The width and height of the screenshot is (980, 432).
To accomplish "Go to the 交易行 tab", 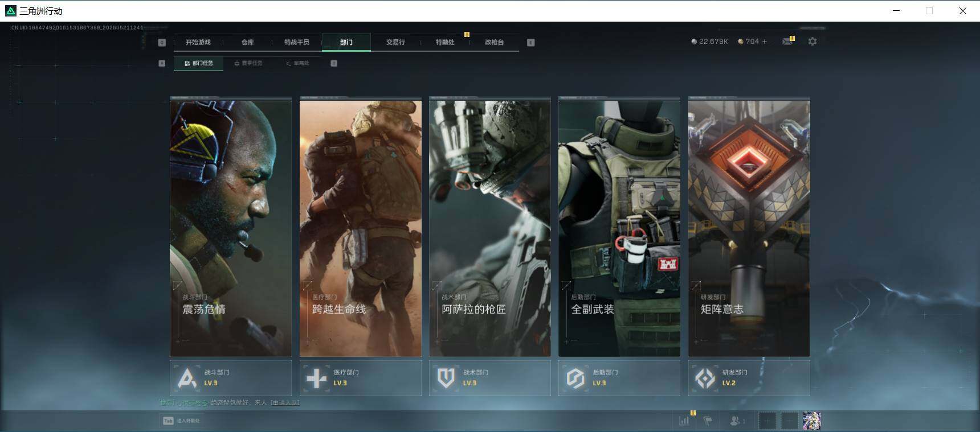I will click(x=395, y=42).
